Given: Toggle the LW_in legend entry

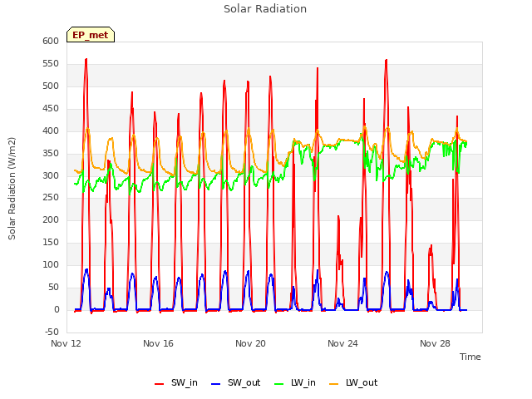Looking at the screenshot, I should pos(295,382).
